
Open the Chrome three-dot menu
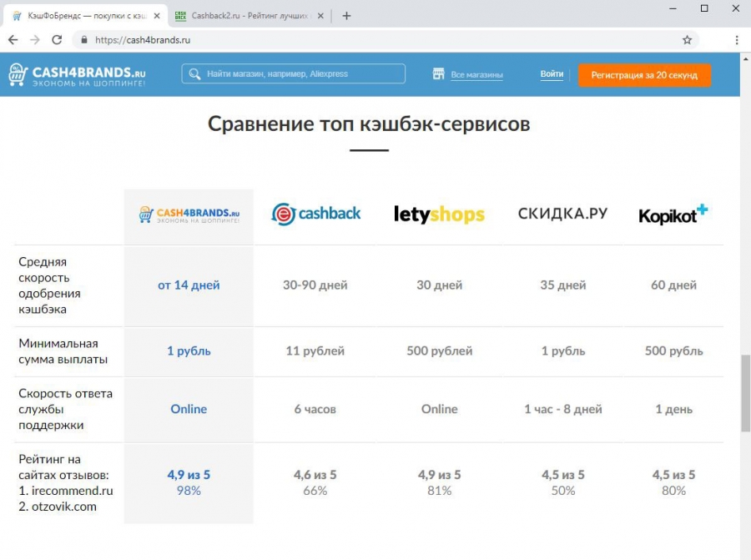[737, 40]
